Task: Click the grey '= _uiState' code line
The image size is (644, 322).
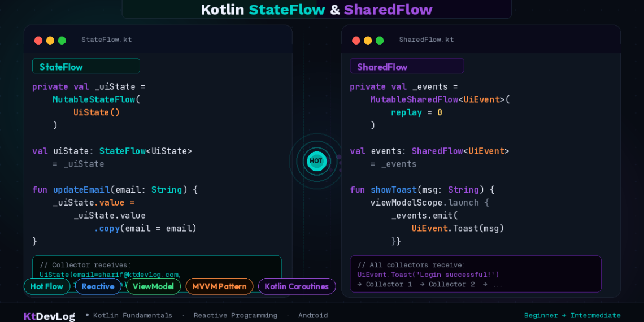Action: coord(79,164)
